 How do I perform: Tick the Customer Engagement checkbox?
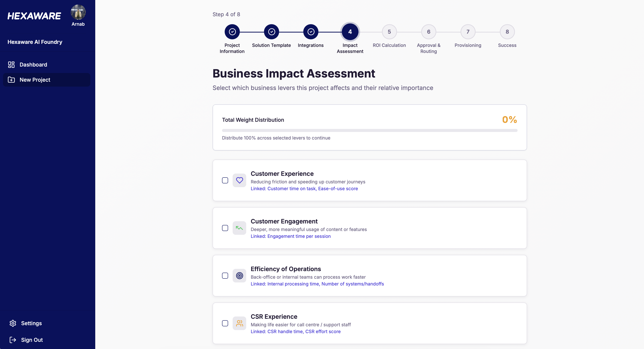pos(225,228)
